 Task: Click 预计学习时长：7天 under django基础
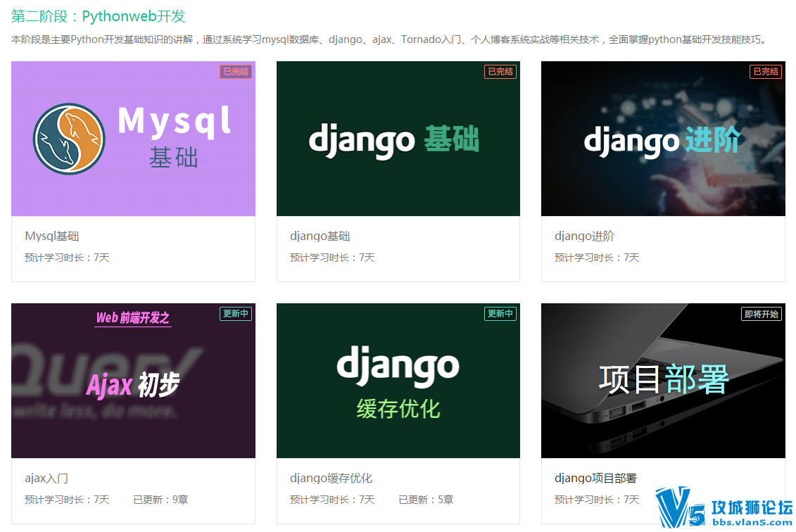(x=332, y=258)
